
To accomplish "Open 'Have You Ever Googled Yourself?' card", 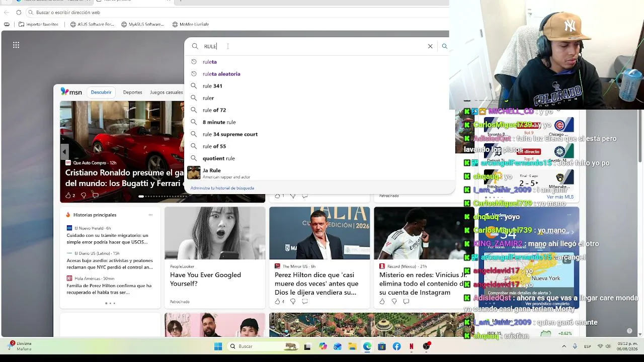I will click(205, 279).
